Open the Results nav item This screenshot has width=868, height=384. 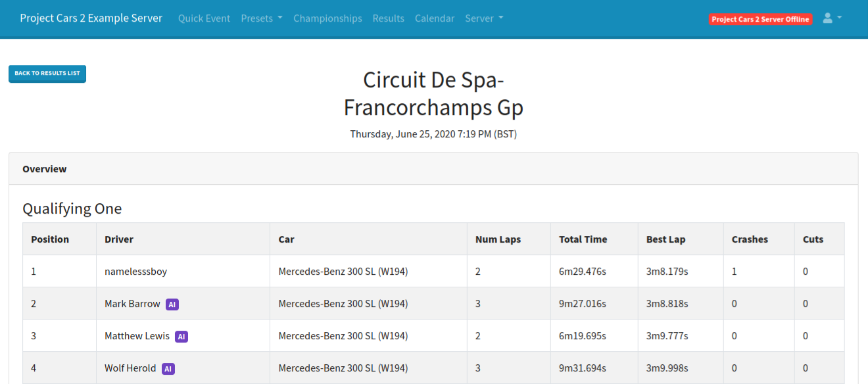click(x=388, y=18)
